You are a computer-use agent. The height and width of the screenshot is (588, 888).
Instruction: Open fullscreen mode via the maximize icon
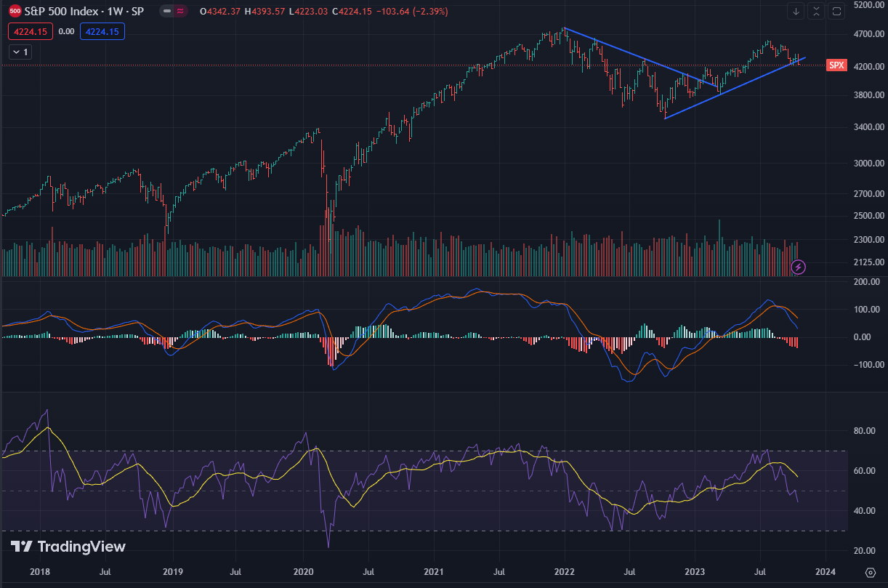836,11
